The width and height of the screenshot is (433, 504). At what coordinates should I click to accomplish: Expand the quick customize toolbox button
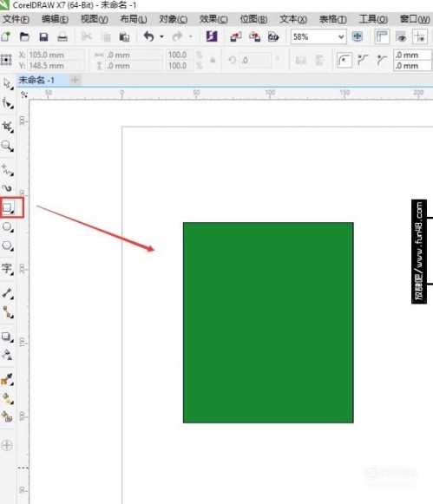[x=7, y=446]
